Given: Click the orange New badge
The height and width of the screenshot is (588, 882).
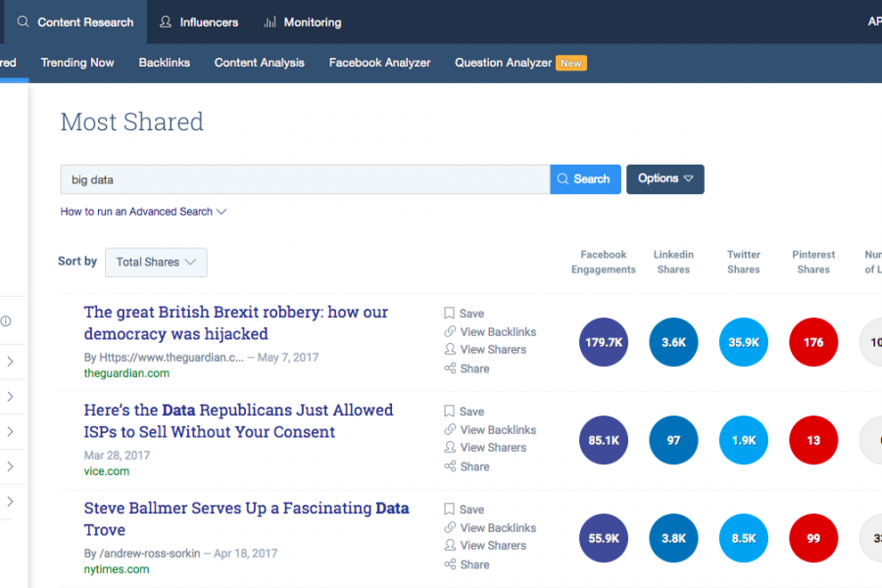Looking at the screenshot, I should (571, 63).
